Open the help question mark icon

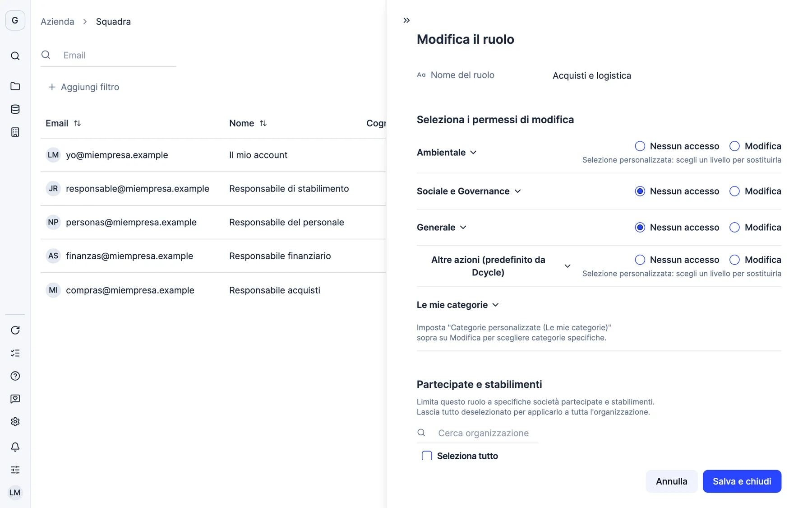coord(15,376)
